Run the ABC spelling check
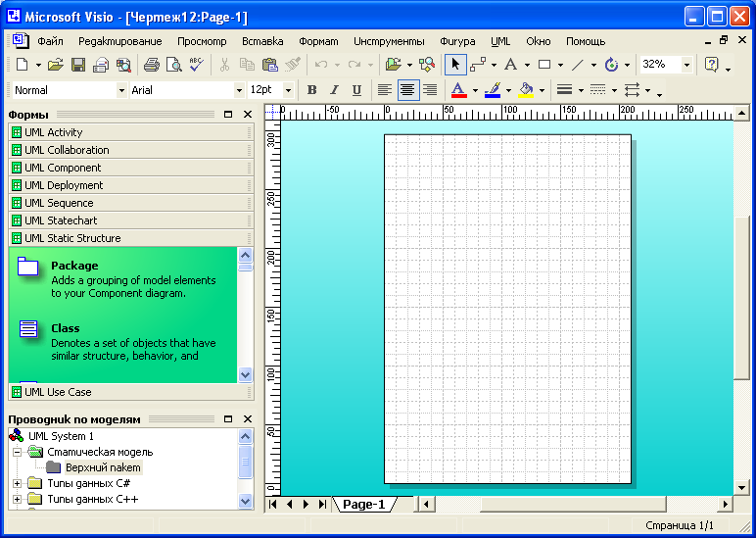756x538 pixels. 196,65
